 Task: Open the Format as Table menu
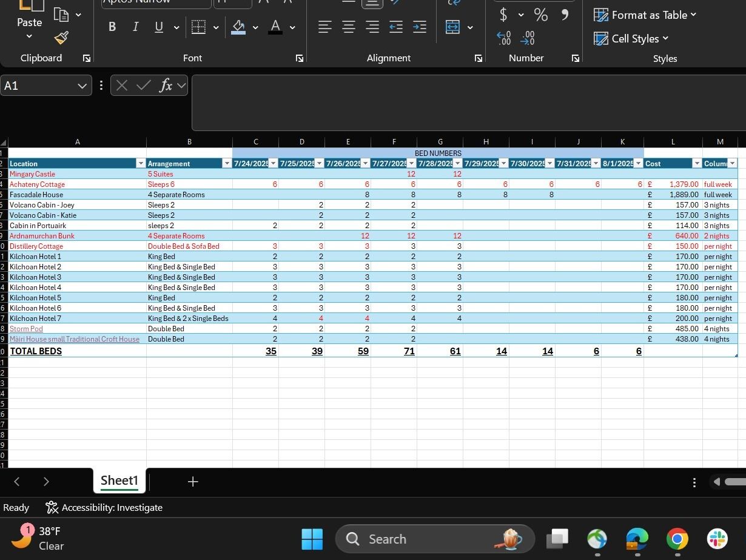tap(645, 15)
